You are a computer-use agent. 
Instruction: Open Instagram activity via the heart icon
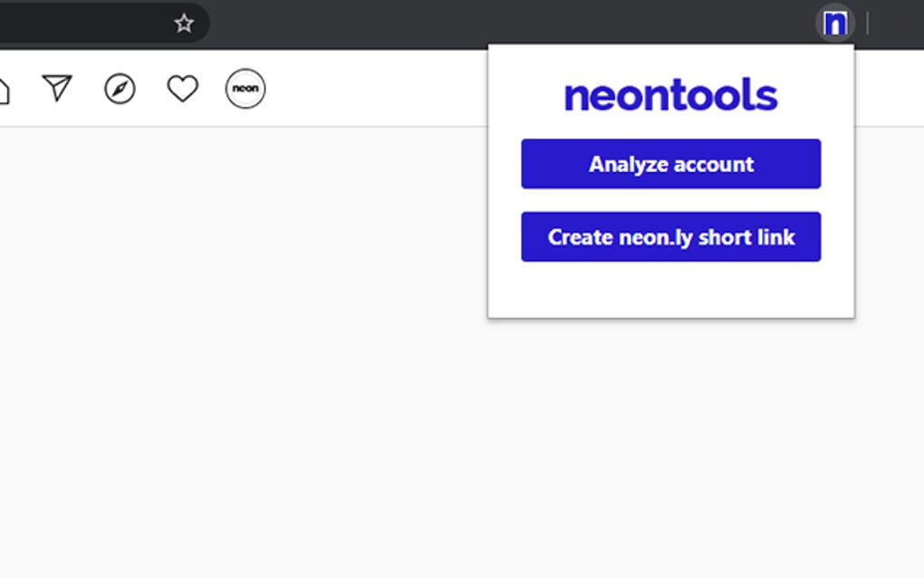[181, 88]
